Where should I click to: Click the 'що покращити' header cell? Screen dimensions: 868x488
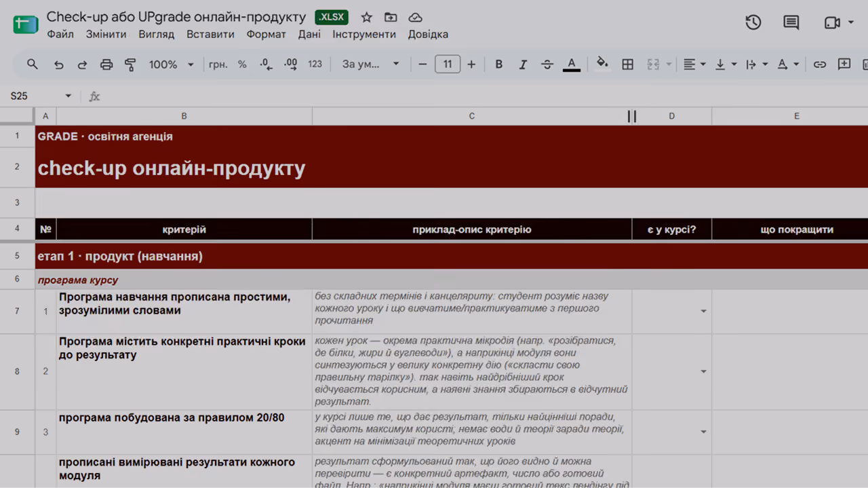[790, 229]
